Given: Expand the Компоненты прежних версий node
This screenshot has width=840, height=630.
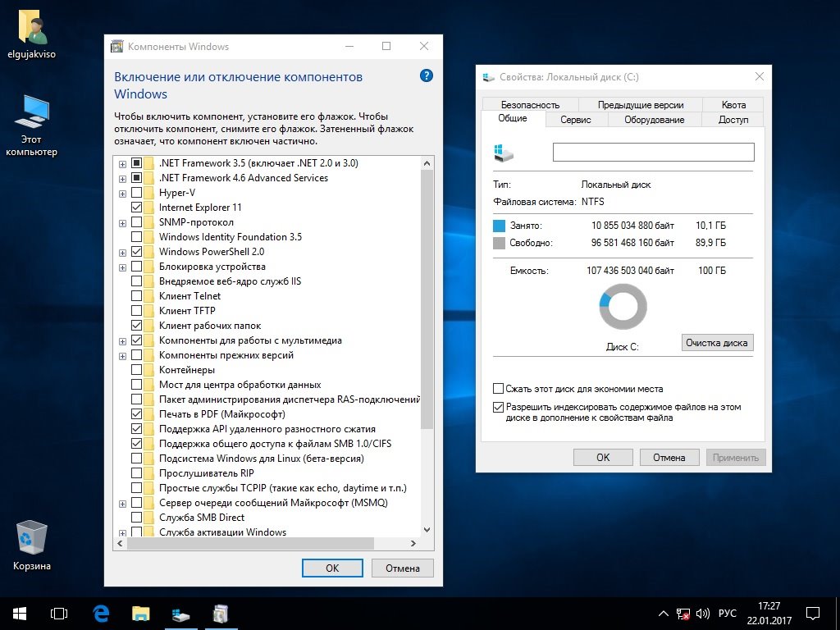Looking at the screenshot, I should 122,355.
